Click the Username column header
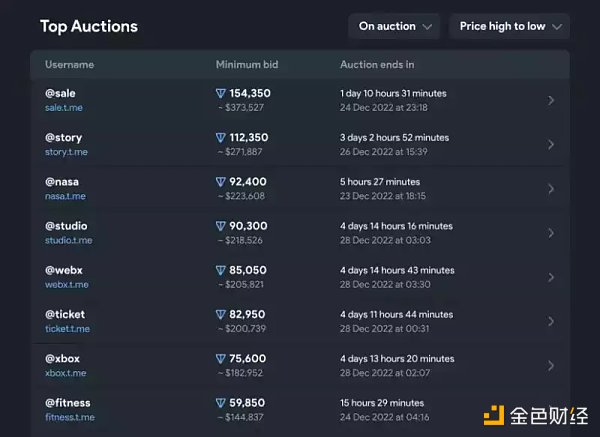The image size is (600, 437). (69, 65)
